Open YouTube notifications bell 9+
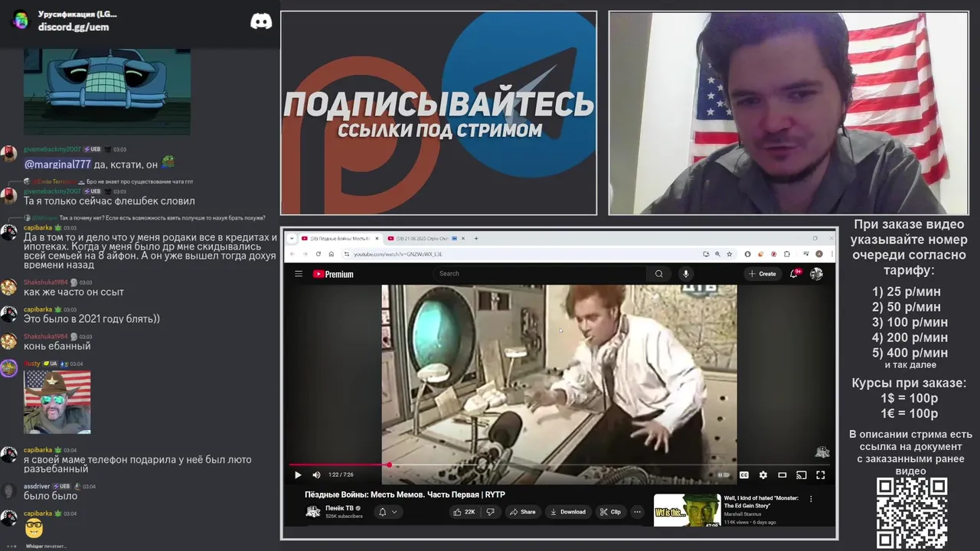 tap(795, 273)
